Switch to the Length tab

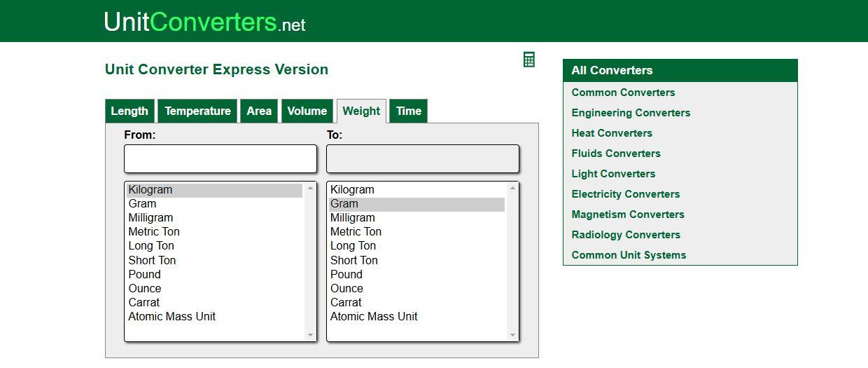point(129,111)
